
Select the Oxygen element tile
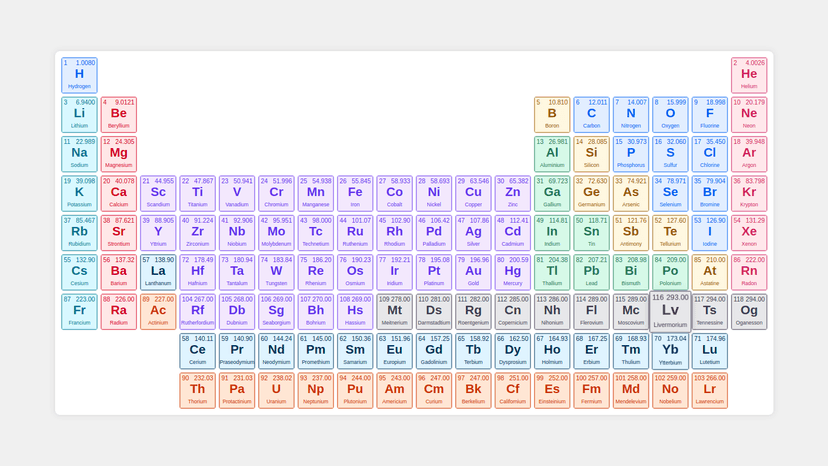[x=670, y=114]
